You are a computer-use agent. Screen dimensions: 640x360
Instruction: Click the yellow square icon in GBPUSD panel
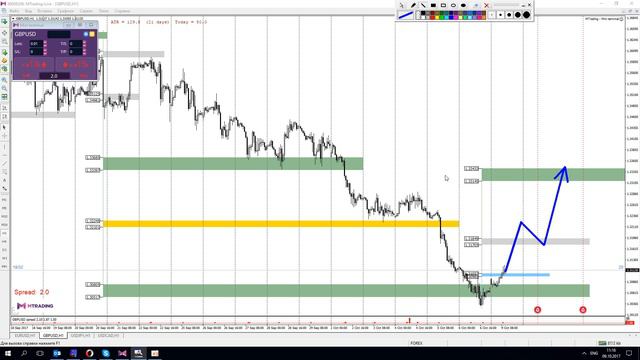coord(92,34)
